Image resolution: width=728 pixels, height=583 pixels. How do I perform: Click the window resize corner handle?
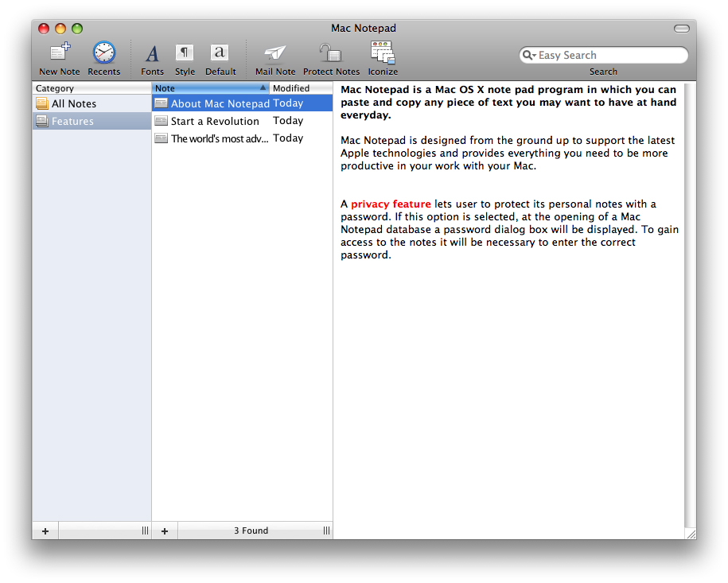[691, 534]
